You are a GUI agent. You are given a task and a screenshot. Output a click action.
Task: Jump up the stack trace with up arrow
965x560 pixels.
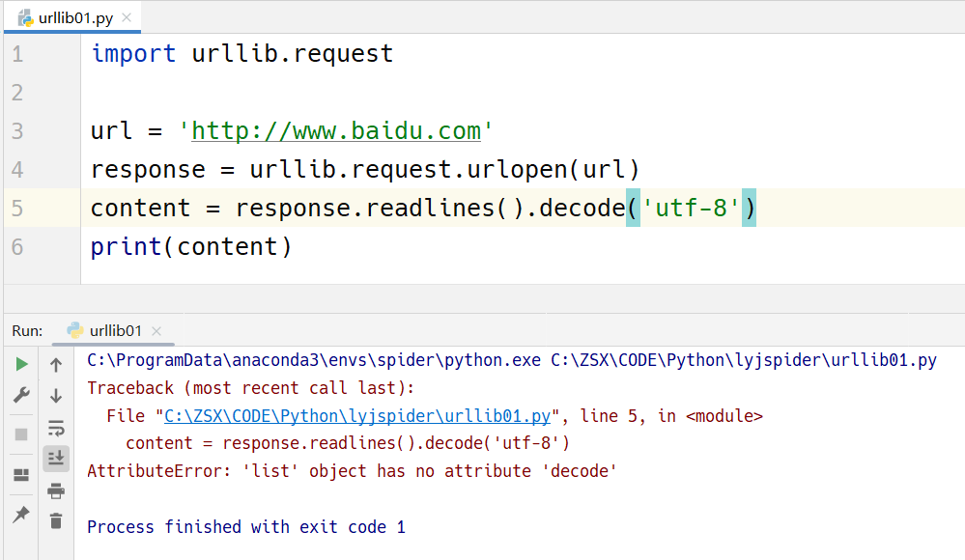pos(56,365)
